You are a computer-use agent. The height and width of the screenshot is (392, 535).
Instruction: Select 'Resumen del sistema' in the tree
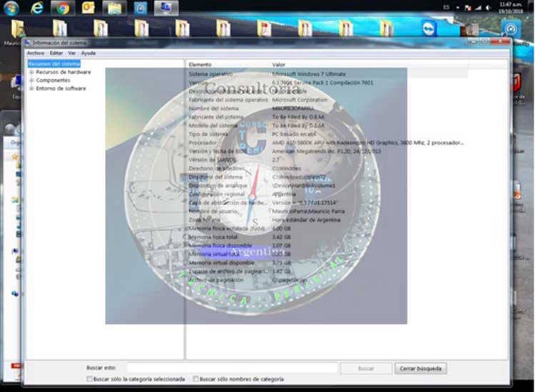[x=54, y=64]
